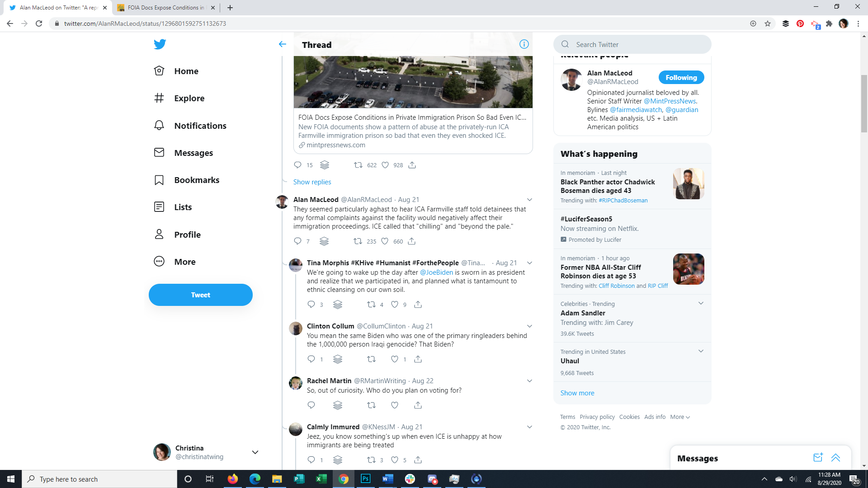Click the Twitter bird logo
868x488 pixels.
[x=160, y=44]
